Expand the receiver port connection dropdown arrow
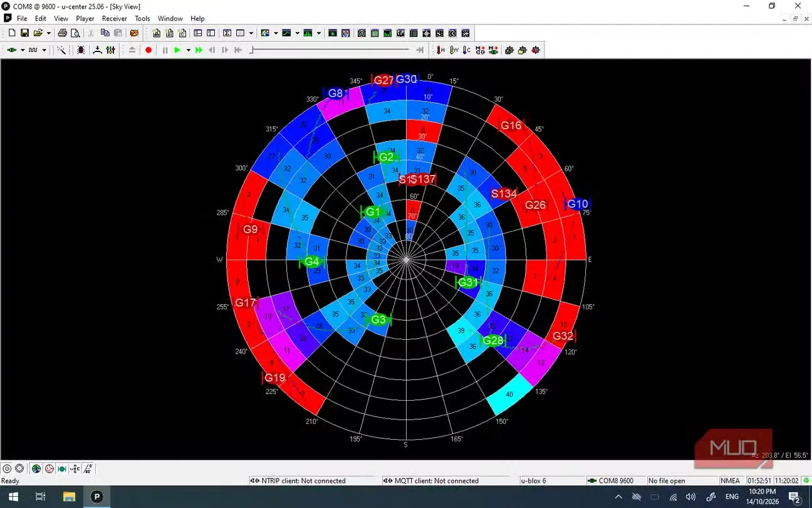This screenshot has height=508, width=812. 23,50
